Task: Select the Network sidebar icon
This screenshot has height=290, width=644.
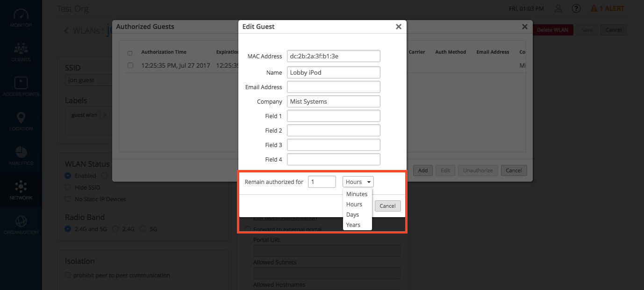Action: pyautogui.click(x=21, y=190)
